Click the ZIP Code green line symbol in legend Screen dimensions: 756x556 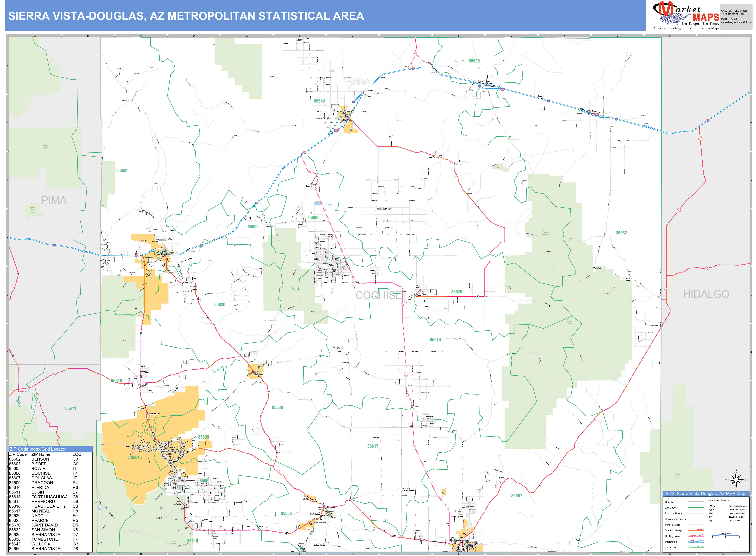click(x=696, y=508)
